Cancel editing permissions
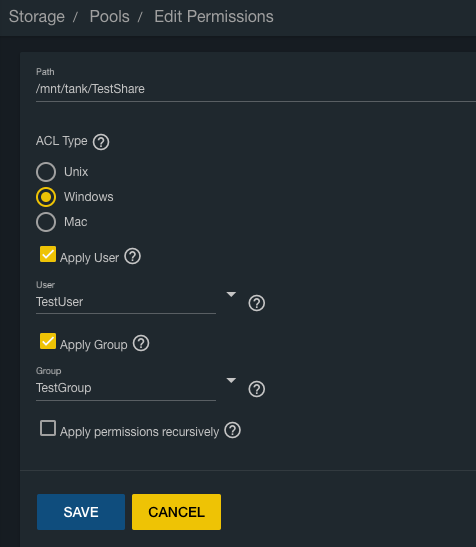Image resolution: width=476 pixels, height=547 pixels. pos(176,512)
